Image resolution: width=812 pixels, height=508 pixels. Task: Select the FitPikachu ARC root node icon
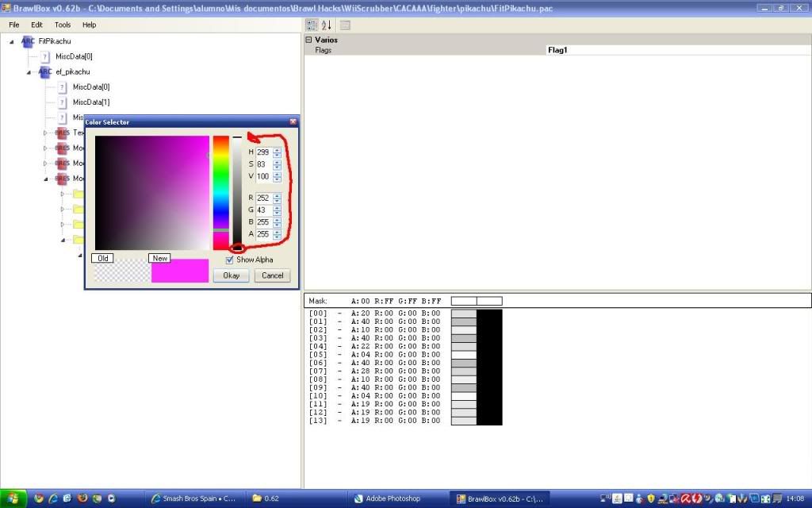point(28,40)
